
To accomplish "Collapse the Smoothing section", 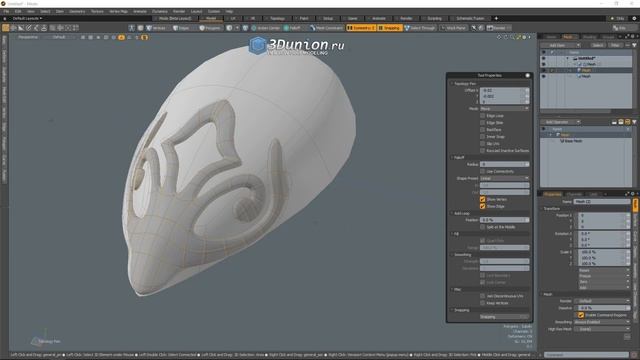I will [461, 255].
